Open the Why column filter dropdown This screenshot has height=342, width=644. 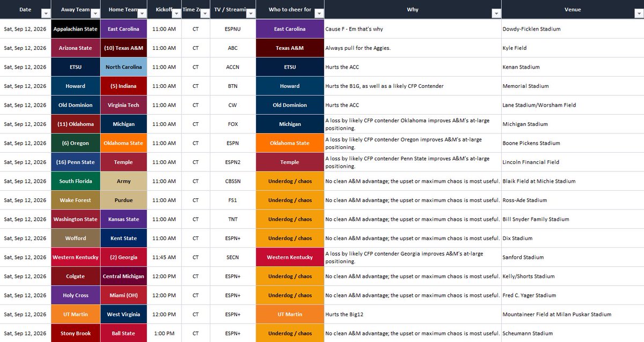(x=496, y=14)
